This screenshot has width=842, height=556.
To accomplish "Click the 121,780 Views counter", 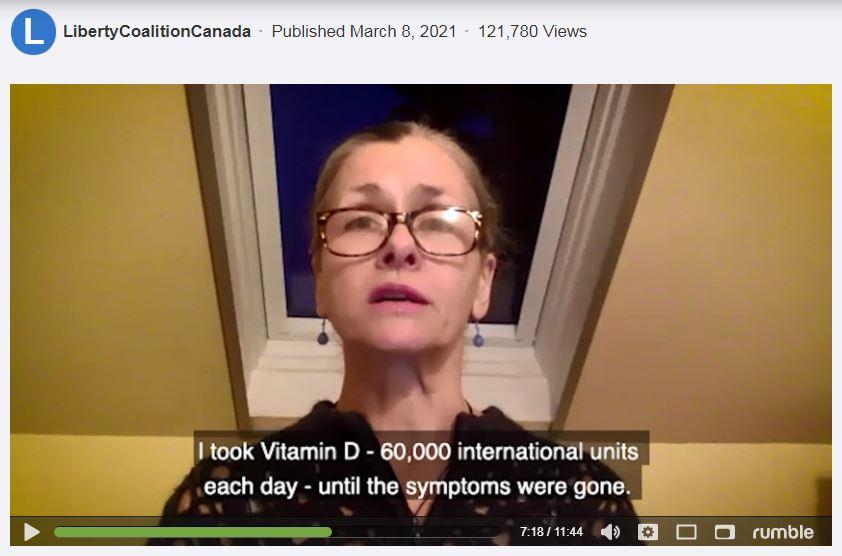I will point(532,31).
